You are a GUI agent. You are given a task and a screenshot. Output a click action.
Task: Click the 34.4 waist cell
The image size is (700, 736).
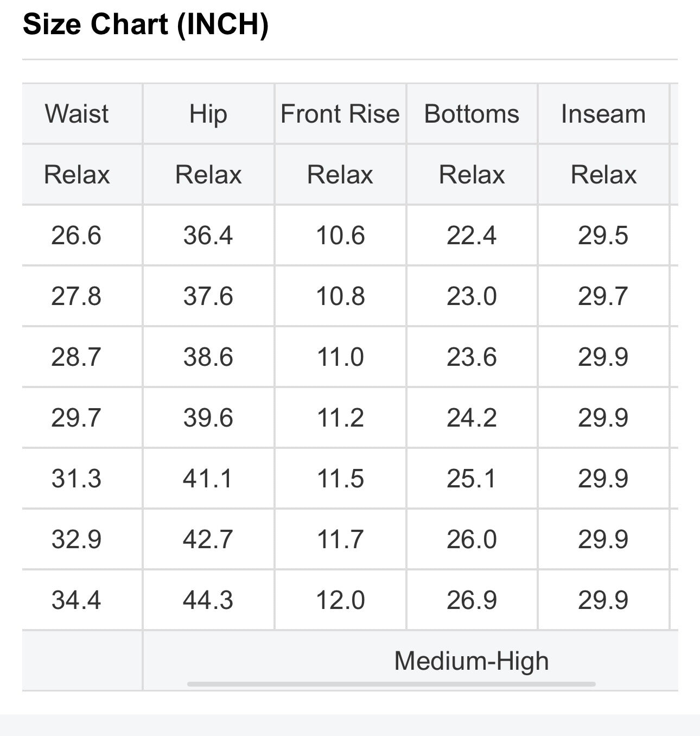[x=77, y=600]
